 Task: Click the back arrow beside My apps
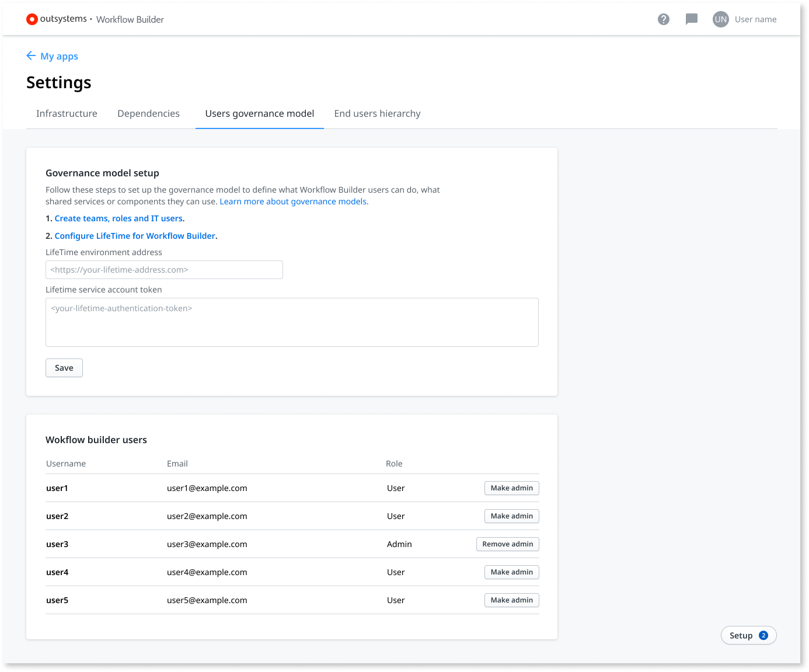(31, 55)
